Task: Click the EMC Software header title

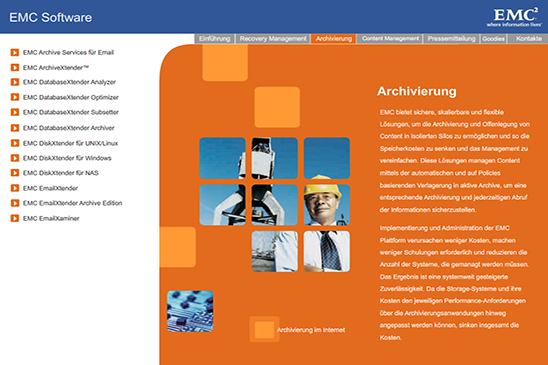Action: pyautogui.click(x=51, y=17)
